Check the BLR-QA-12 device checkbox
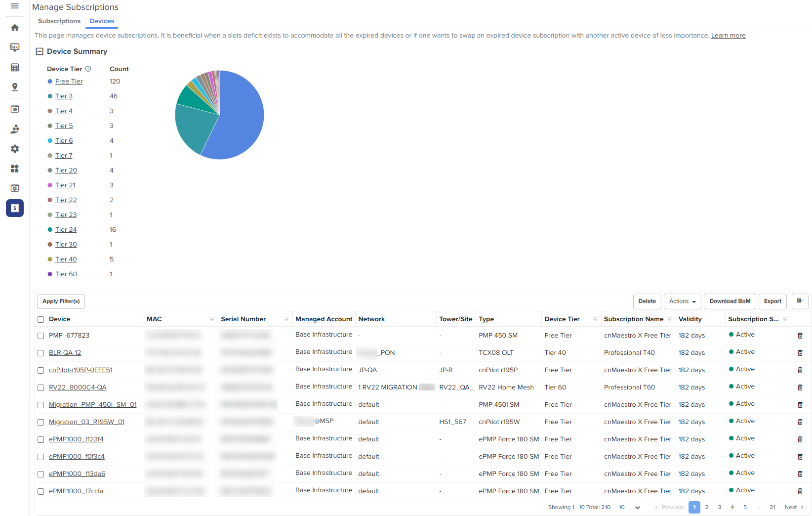Screen dimensions: 812x516 pyautogui.click(x=41, y=353)
